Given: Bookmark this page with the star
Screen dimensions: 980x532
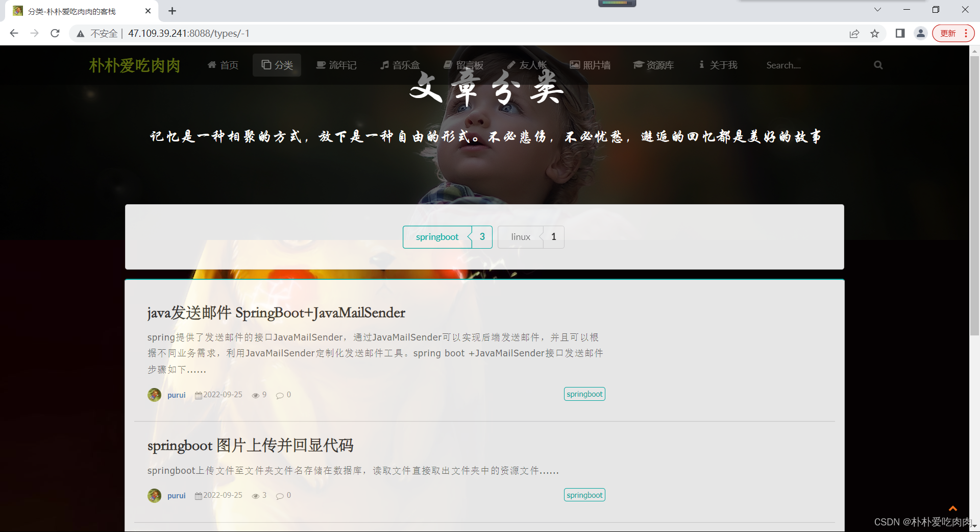Looking at the screenshot, I should pyautogui.click(x=875, y=34).
